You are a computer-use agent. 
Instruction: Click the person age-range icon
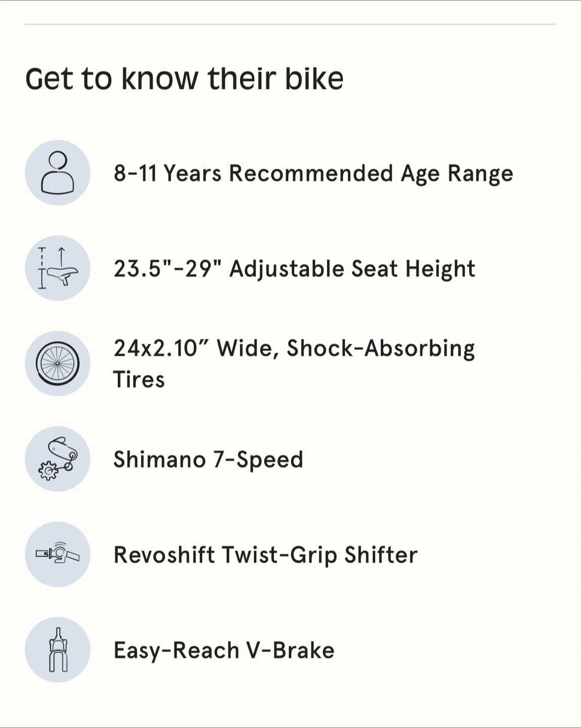pos(58,173)
